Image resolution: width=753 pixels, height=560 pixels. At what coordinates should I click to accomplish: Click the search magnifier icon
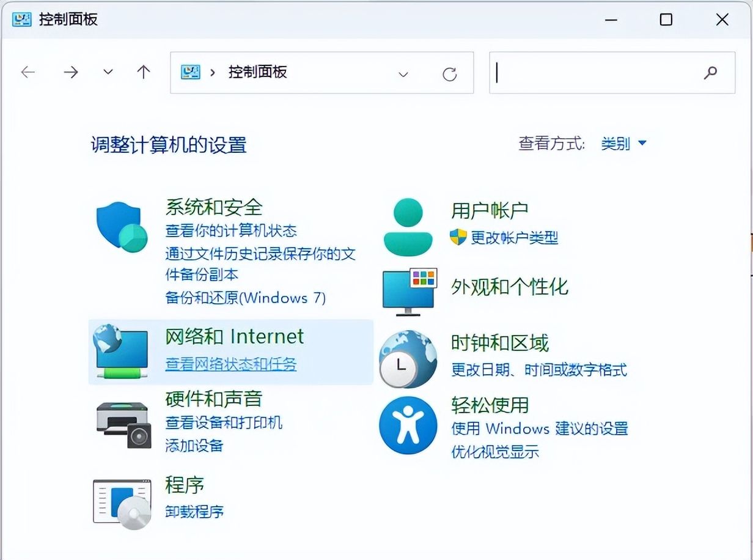710,73
